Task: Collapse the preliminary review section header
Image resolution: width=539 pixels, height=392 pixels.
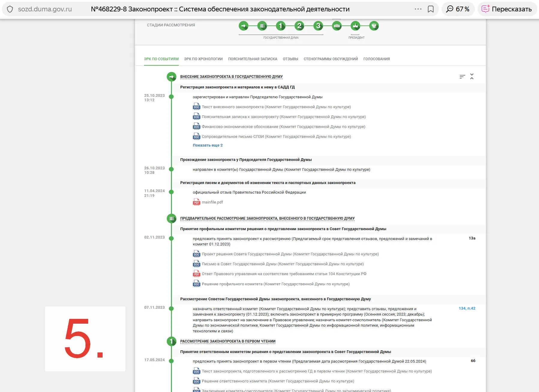Action: [x=267, y=218]
